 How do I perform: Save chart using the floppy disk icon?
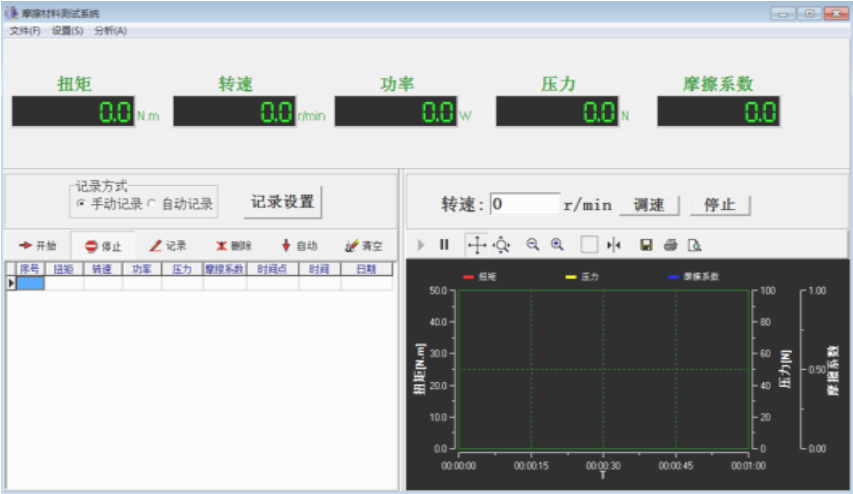646,245
